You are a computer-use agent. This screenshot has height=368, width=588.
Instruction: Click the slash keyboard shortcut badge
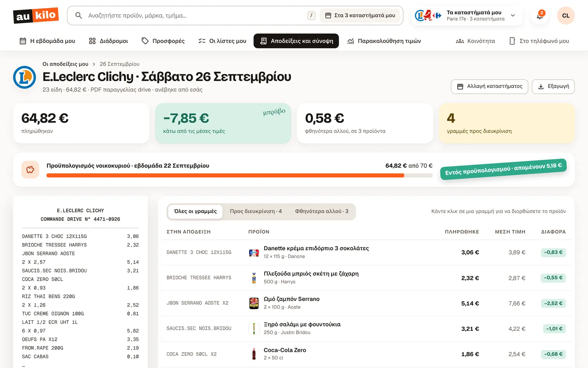pyautogui.click(x=311, y=15)
